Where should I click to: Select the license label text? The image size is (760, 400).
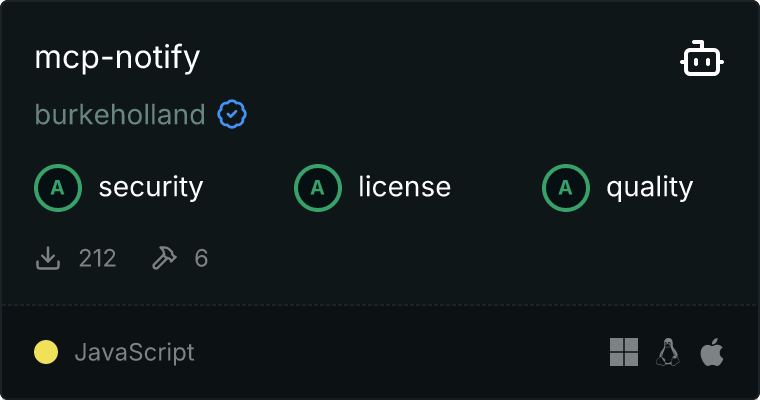point(405,188)
